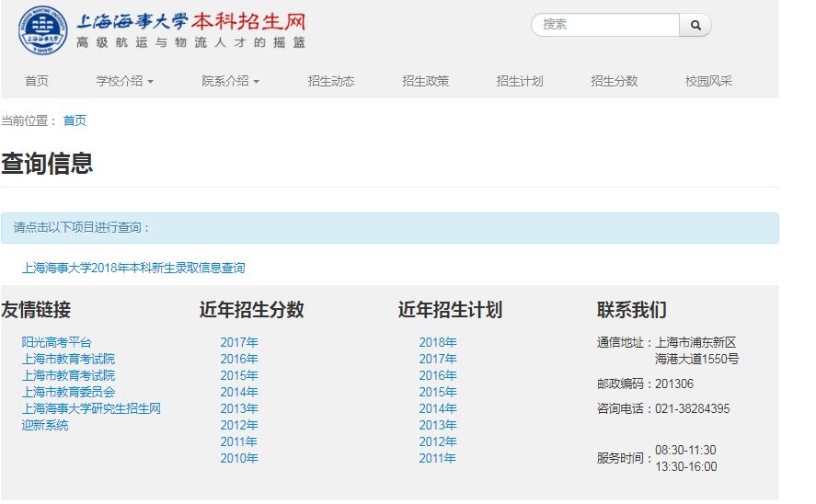816x504 pixels.
Task: Visit the 校园风采 navigation item
Action: (x=708, y=81)
